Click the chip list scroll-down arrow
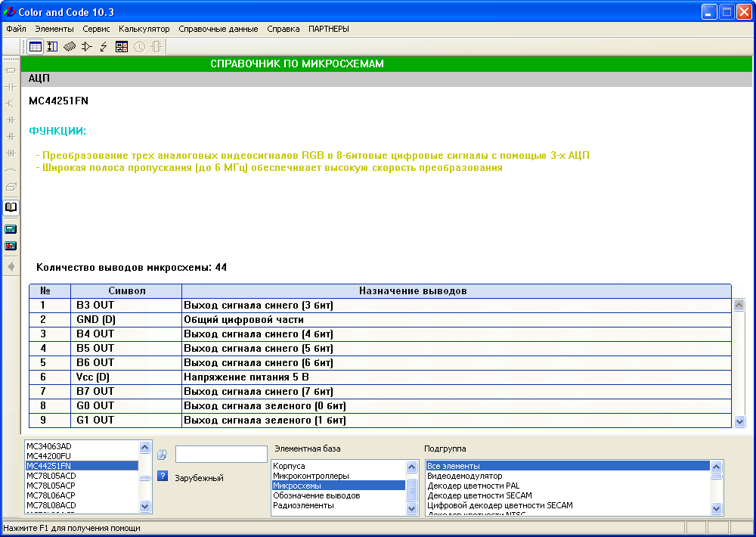Screen dimensions: 756x537 [x=144, y=506]
